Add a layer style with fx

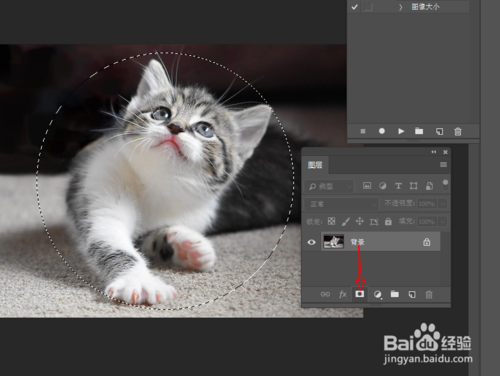[x=343, y=294]
